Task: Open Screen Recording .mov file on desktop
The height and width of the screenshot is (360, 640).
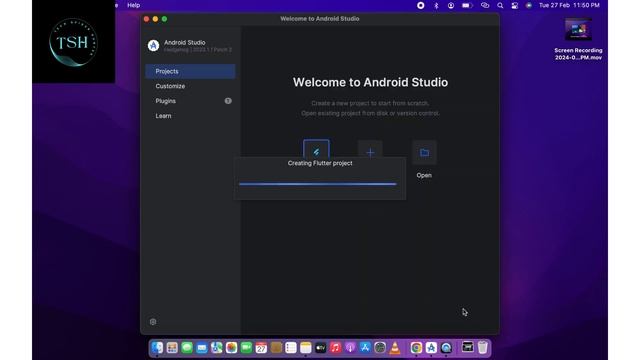Action: (578, 29)
